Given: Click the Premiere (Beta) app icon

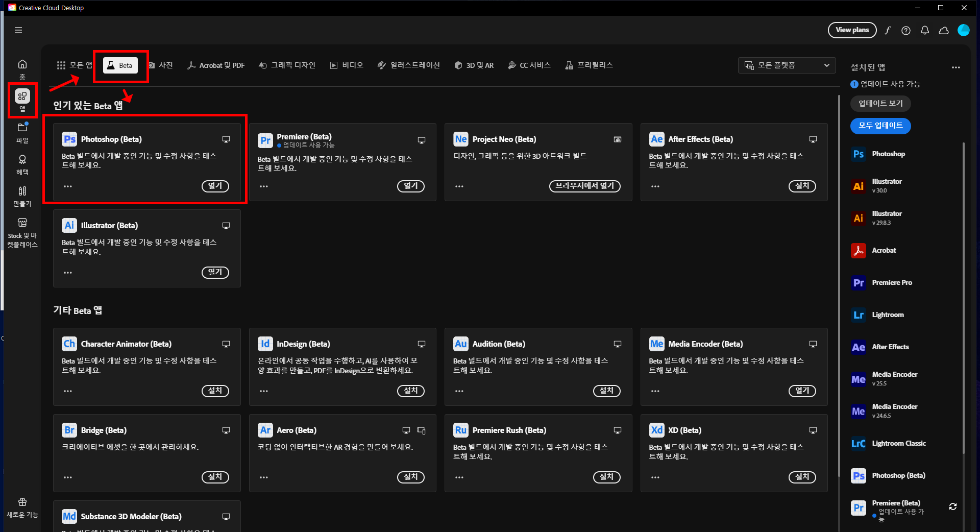Looking at the screenshot, I should (x=265, y=140).
